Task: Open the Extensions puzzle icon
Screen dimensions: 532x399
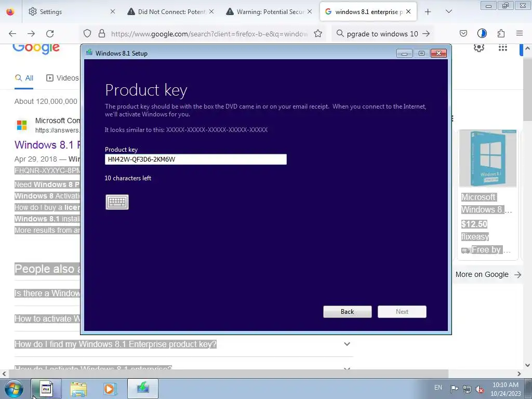Action: pyautogui.click(x=501, y=33)
